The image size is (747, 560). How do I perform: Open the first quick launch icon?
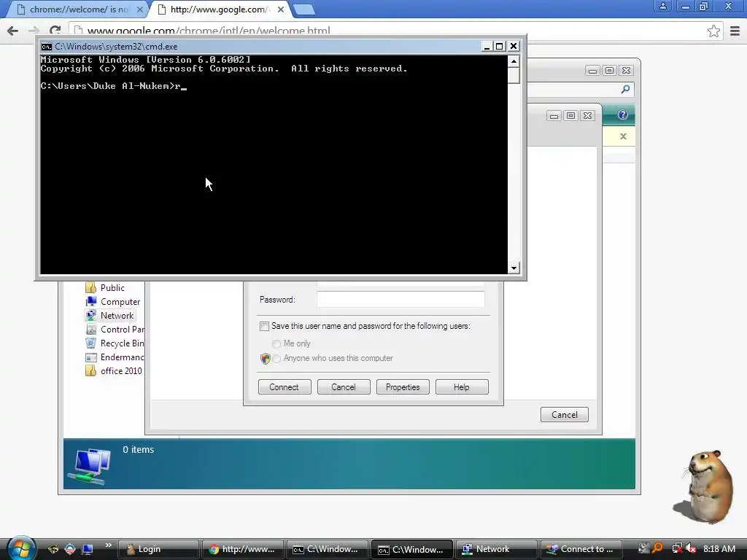(53, 549)
